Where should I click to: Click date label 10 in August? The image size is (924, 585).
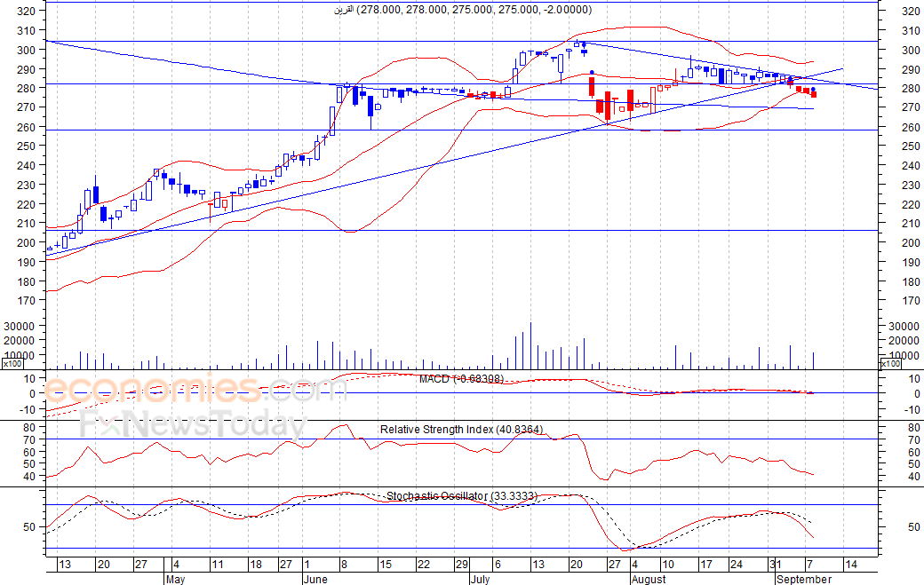667,565
